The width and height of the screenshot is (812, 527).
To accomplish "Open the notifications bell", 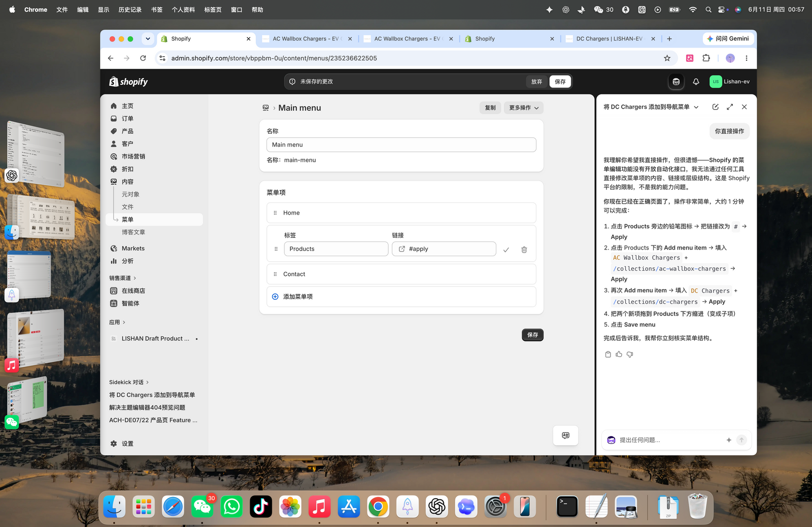I will click(696, 82).
